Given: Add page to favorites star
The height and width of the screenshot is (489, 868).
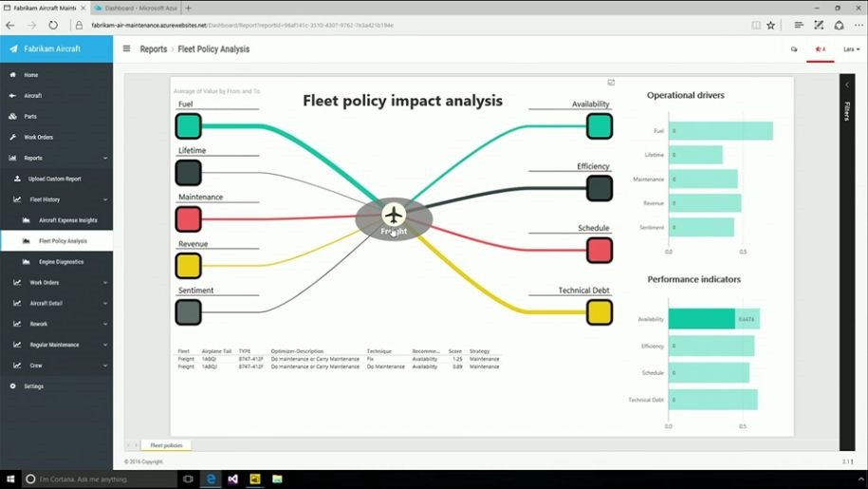Looking at the screenshot, I should click(x=770, y=26).
